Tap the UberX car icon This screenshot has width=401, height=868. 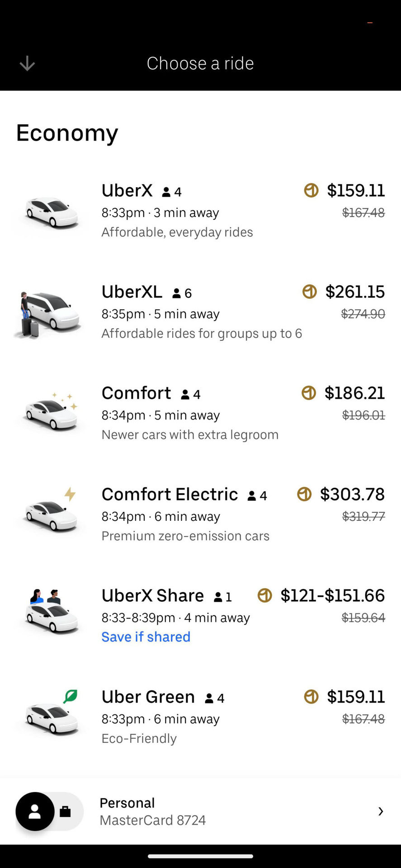click(x=51, y=211)
